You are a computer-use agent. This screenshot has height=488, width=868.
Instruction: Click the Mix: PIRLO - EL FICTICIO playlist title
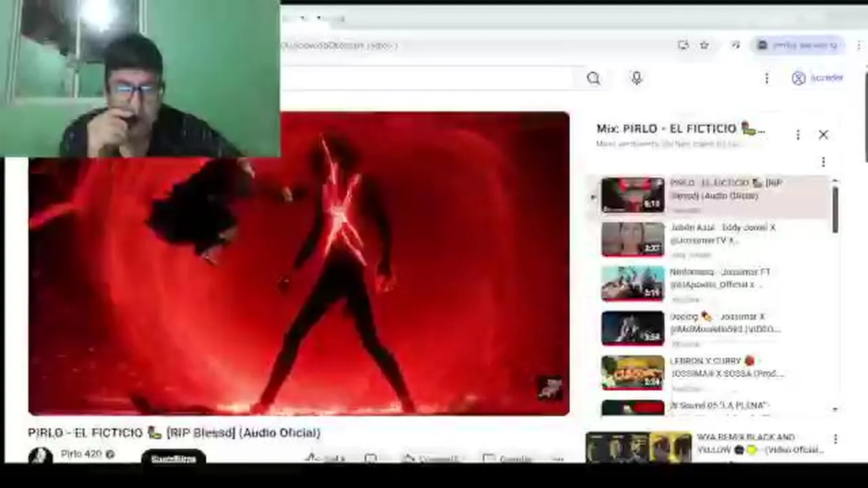[x=681, y=129]
